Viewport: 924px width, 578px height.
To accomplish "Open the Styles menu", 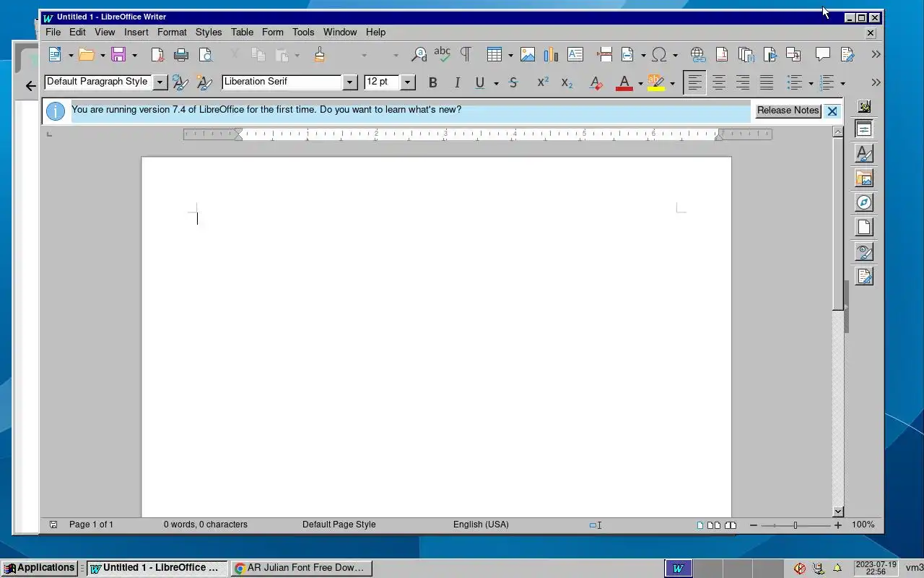I will (209, 32).
